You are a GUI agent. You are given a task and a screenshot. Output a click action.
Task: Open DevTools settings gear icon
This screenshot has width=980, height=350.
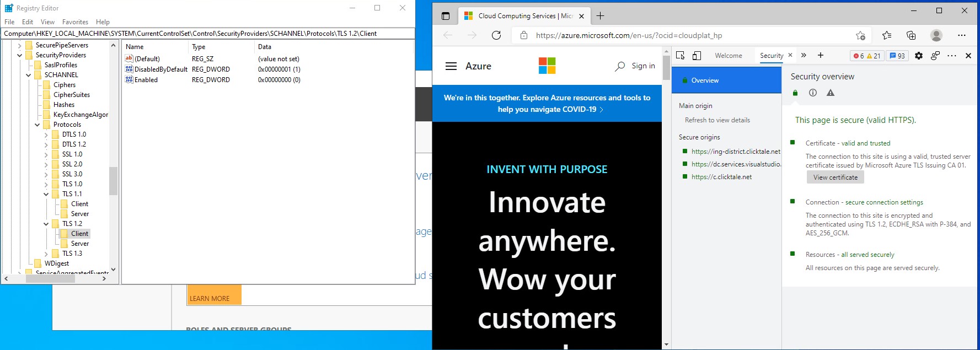[x=919, y=56]
